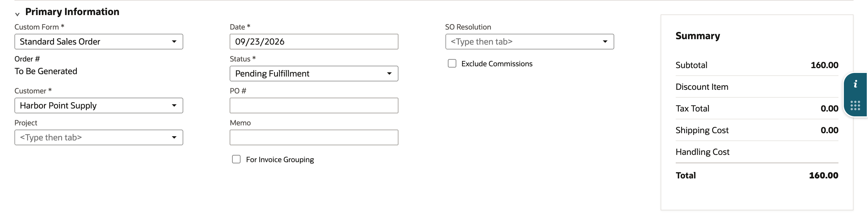Viewport: 868px width, 217px height.
Task: Open the Project dropdown arrow
Action: tap(174, 137)
